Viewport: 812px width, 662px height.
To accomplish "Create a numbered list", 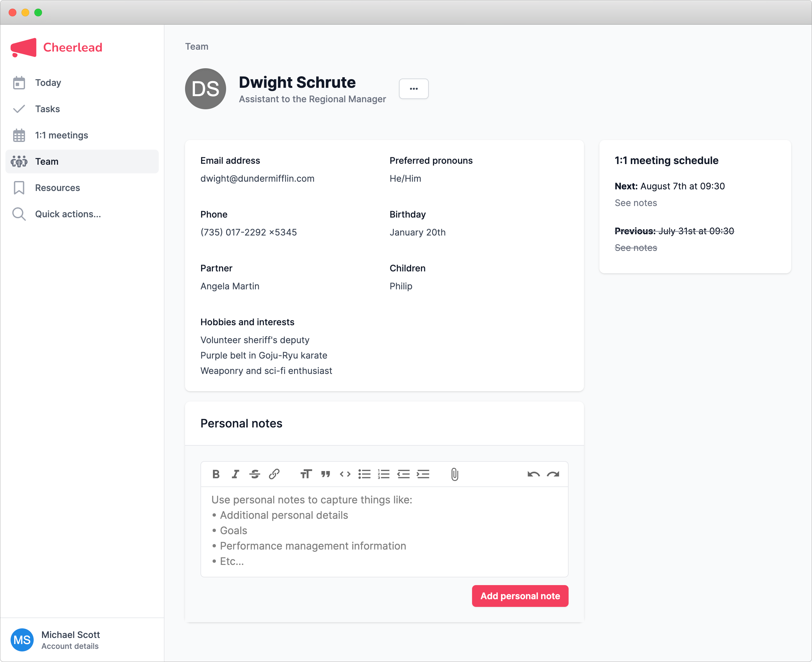I will 384,474.
